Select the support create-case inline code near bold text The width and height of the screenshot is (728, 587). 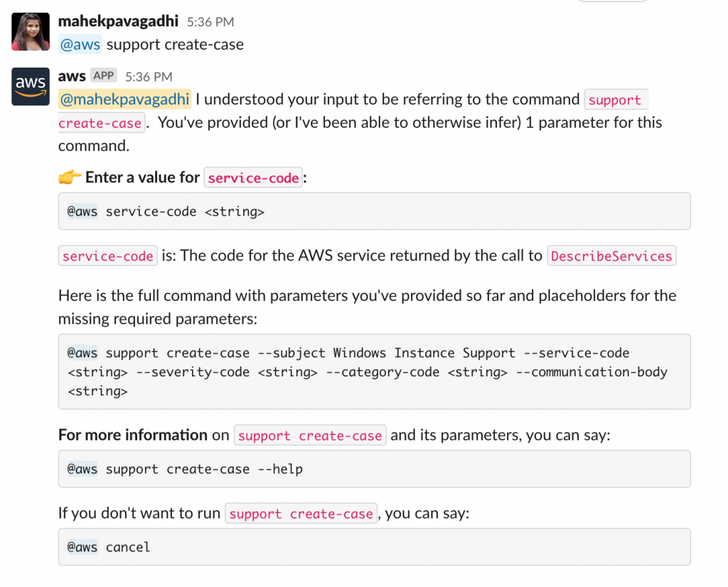point(310,435)
